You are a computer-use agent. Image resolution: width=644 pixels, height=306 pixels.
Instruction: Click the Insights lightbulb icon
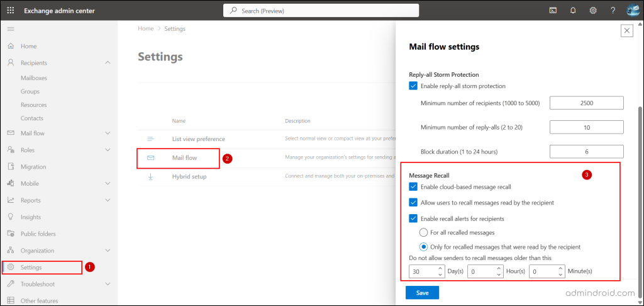click(x=11, y=217)
